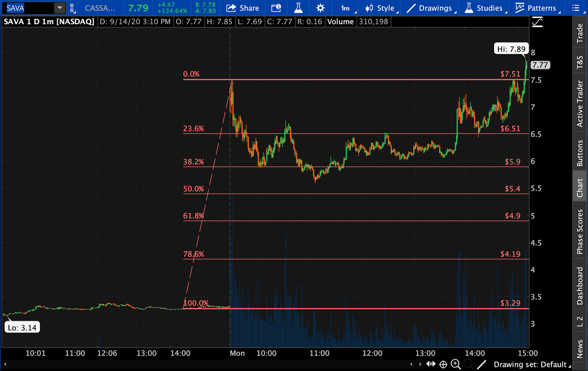Viewport: 588px width, 371px height.
Task: Click the 78.6% Fibonacci level label
Action: pos(193,254)
